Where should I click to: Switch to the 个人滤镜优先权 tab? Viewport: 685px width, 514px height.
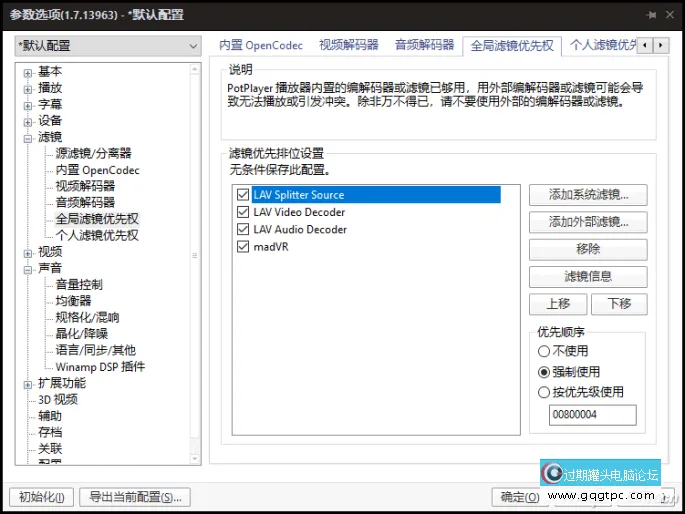(x=603, y=45)
